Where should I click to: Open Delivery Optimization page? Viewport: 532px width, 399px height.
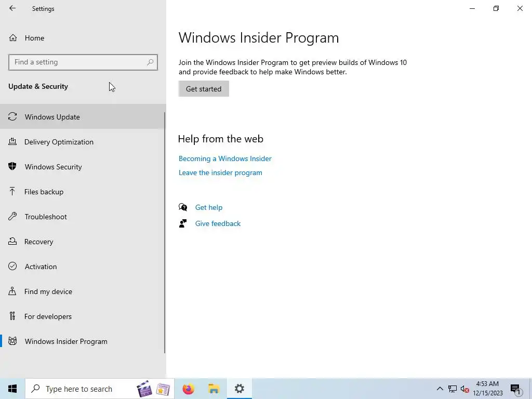click(x=83, y=141)
